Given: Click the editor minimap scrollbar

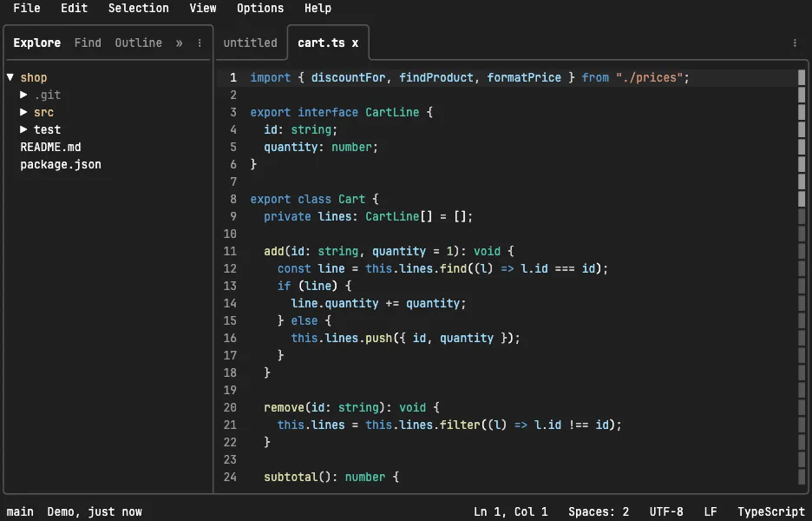Looking at the screenshot, I should [802, 277].
